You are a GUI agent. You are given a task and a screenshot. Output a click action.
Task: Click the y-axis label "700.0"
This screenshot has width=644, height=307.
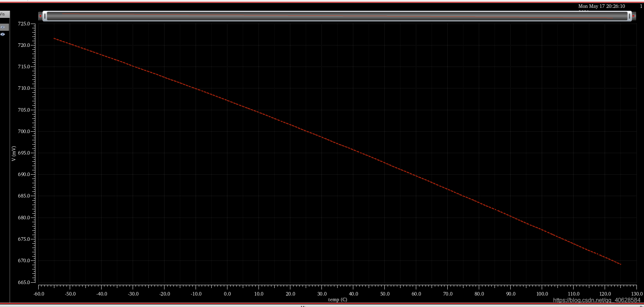click(24, 131)
